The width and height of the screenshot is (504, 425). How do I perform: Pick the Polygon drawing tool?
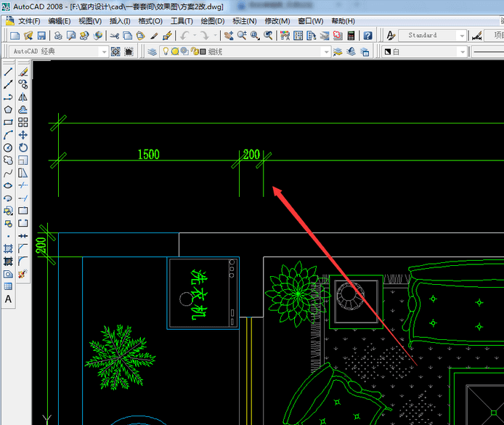click(x=8, y=109)
